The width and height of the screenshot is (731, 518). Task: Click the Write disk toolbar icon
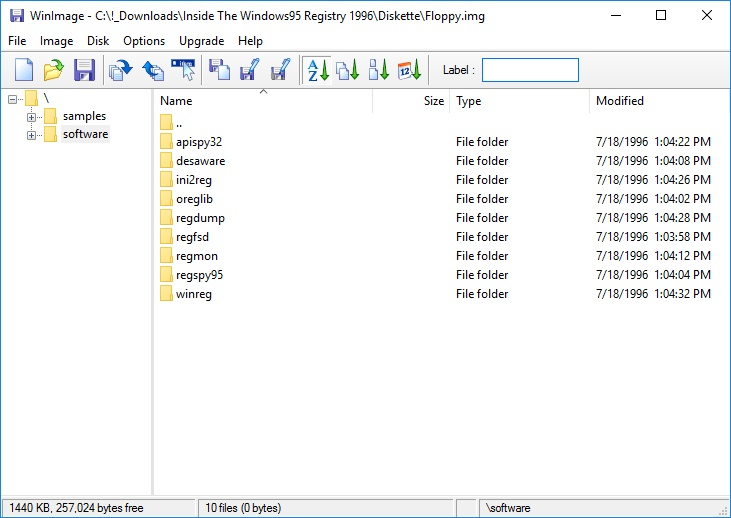[x=152, y=70]
